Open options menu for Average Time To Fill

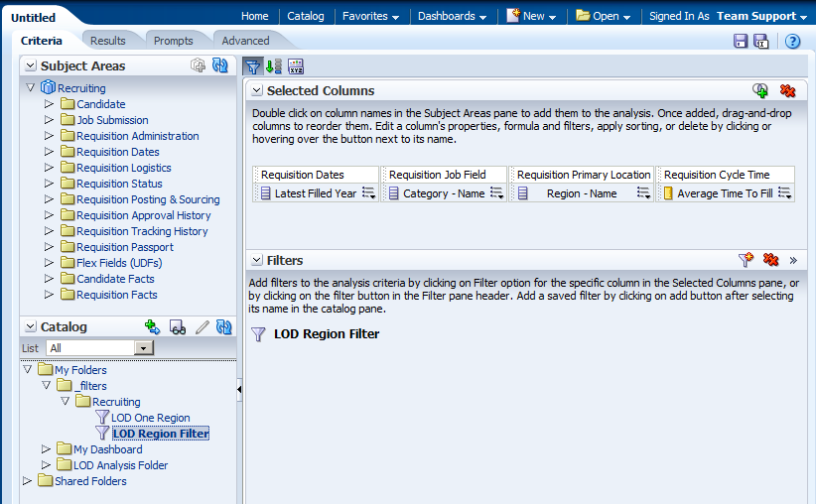(785, 192)
